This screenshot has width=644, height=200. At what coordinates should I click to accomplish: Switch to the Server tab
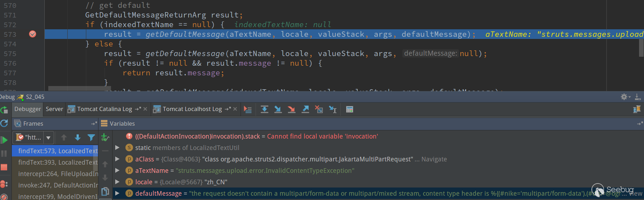click(54, 109)
